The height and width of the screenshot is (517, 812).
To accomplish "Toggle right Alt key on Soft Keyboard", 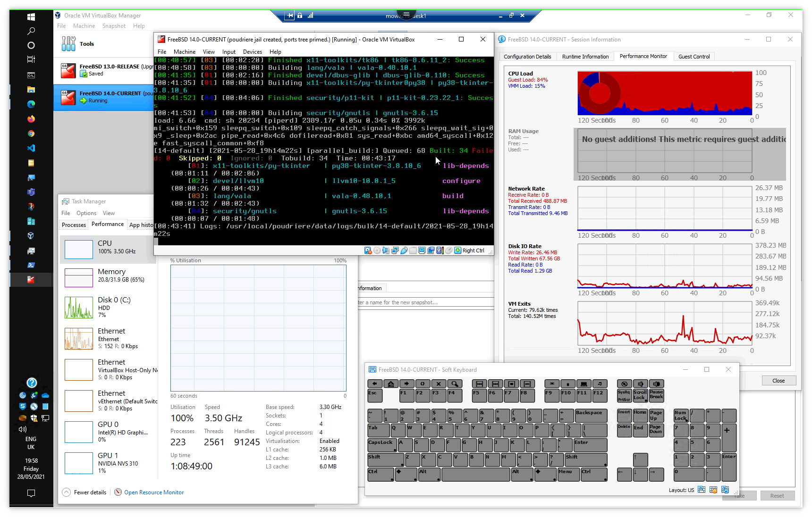I will point(522,475).
